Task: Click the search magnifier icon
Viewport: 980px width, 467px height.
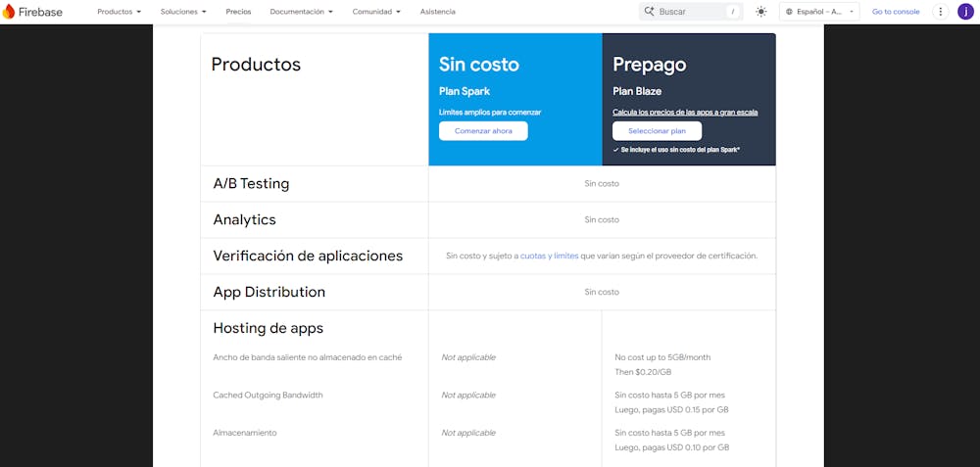Action: point(649,12)
